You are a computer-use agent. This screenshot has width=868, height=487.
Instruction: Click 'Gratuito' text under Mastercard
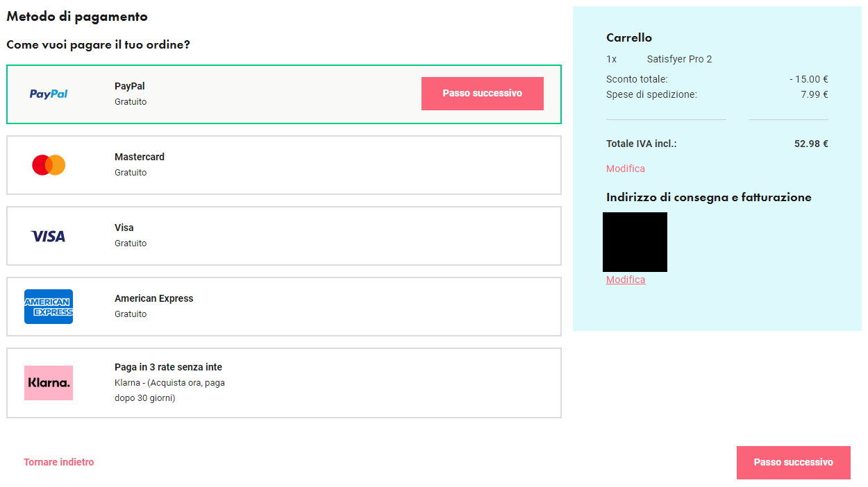pyautogui.click(x=131, y=173)
